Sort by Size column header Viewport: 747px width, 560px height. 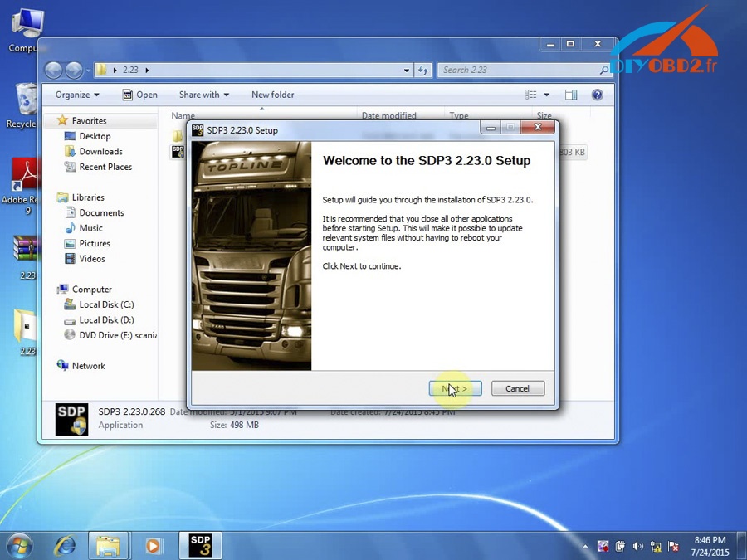(x=544, y=115)
